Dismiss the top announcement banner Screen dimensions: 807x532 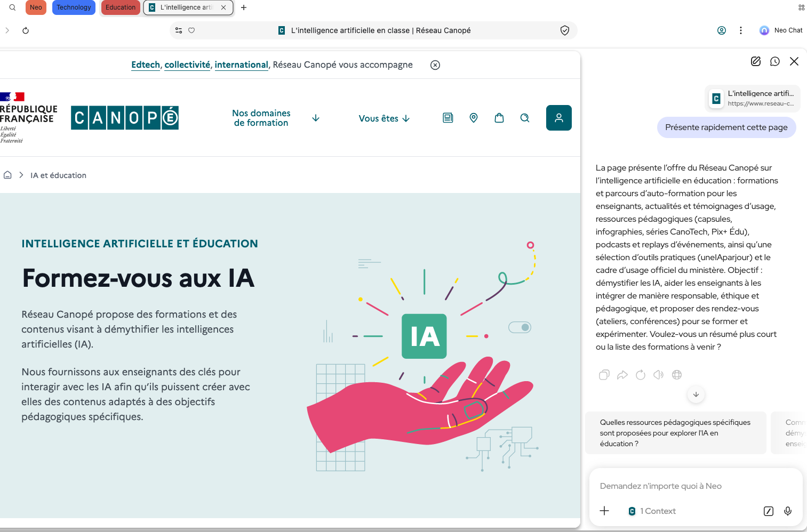[x=435, y=65]
